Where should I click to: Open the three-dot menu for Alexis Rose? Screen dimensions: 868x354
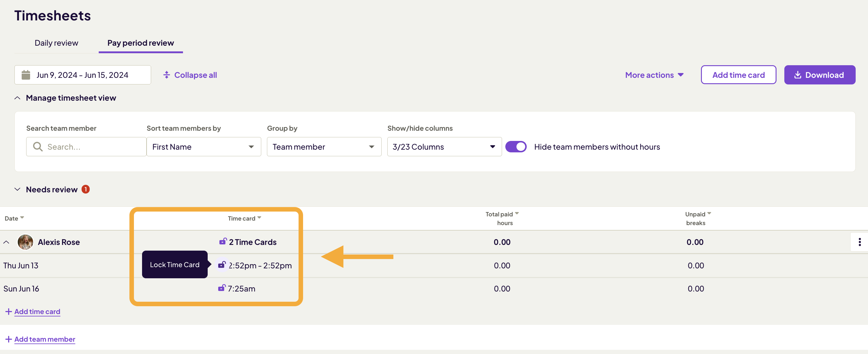click(x=859, y=242)
